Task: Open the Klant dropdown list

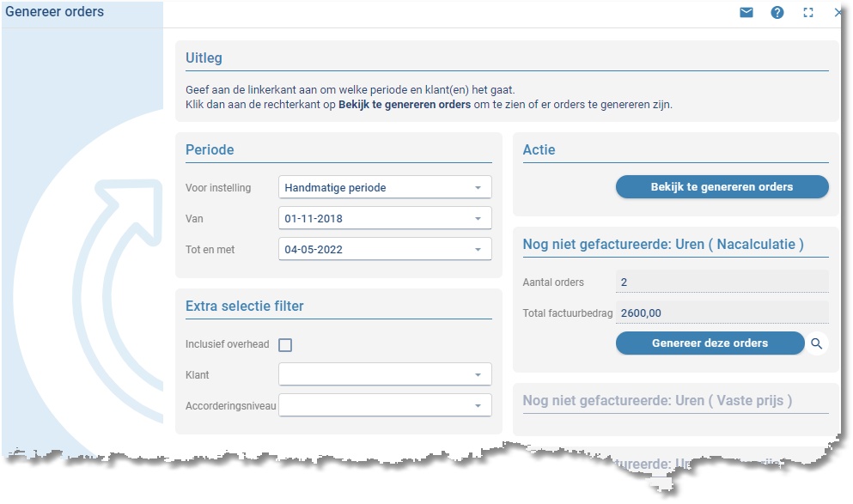Action: click(478, 375)
